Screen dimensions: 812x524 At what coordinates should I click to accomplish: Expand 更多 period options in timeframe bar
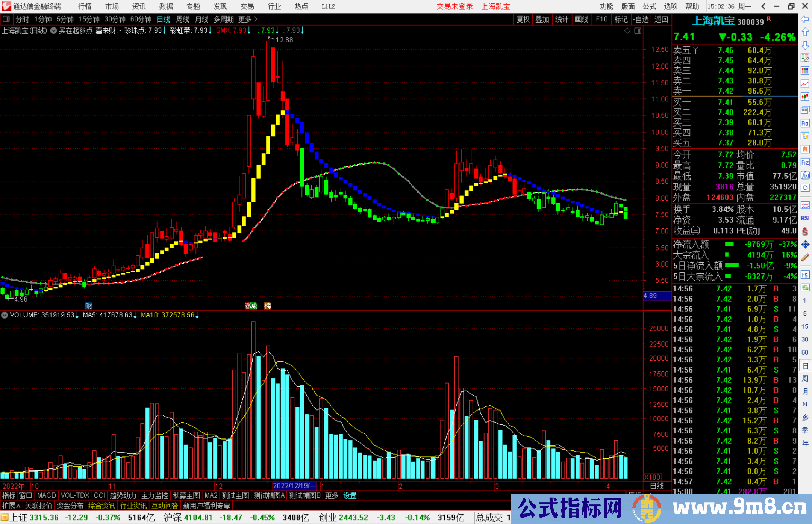[248, 19]
